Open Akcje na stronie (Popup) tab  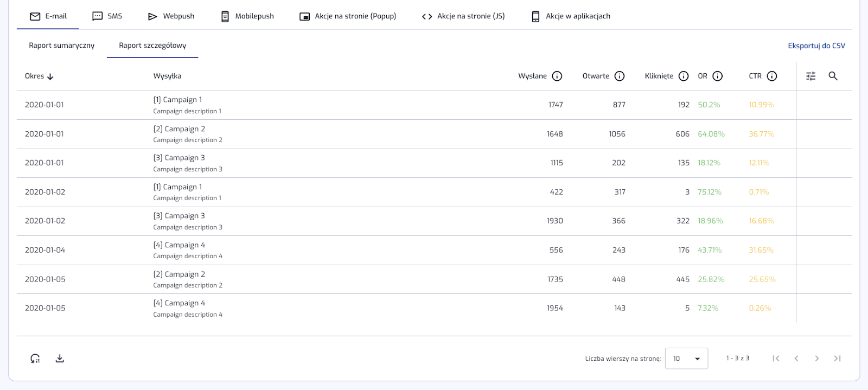[x=348, y=16]
